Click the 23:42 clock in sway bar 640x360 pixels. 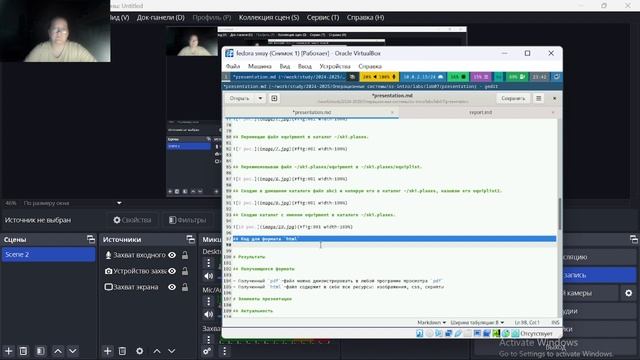pyautogui.click(x=539, y=77)
